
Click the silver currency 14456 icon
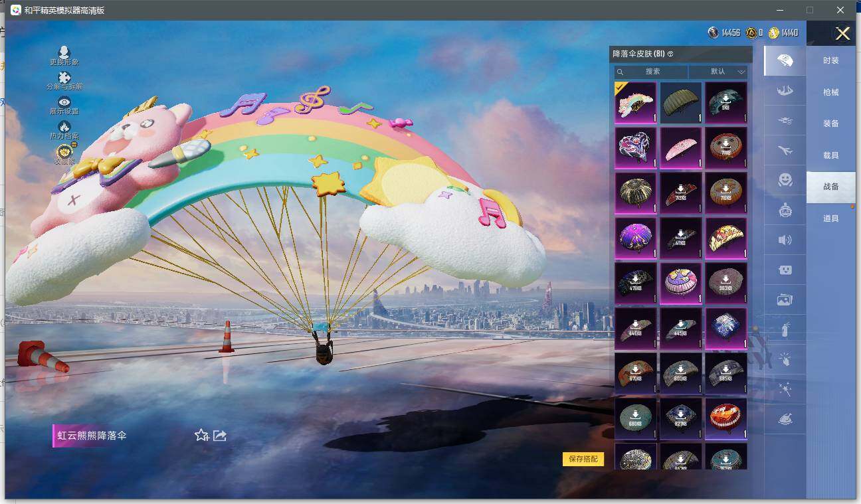[713, 33]
